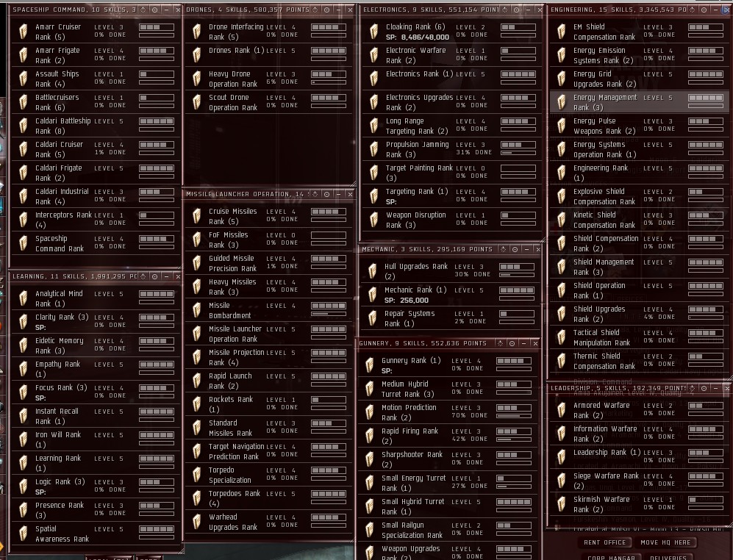The image size is (733, 560).
Task: Select the Sharpshooter Rank (2) skill row
Action: pyautogui.click(x=448, y=459)
